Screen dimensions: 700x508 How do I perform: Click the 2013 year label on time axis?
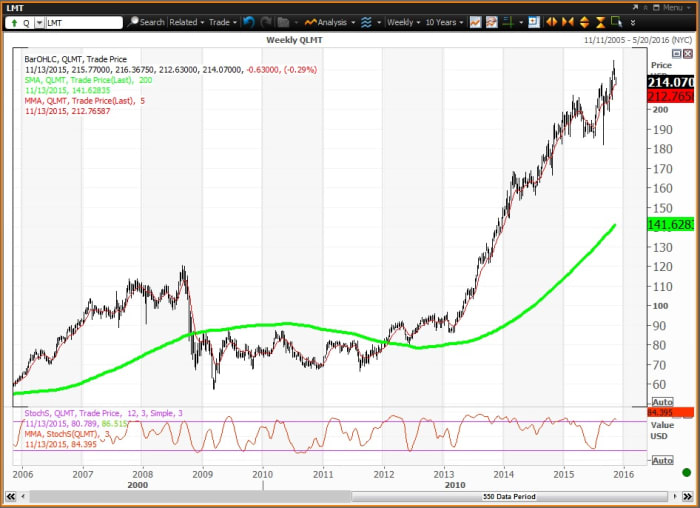click(x=444, y=474)
